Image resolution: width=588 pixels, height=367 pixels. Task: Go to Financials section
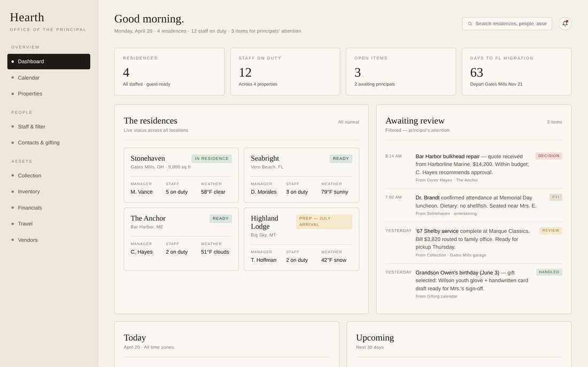[x=49, y=208]
